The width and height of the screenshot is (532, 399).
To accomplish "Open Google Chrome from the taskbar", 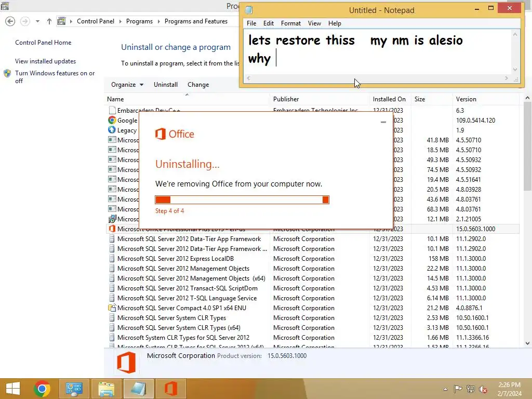I will pos(42,389).
